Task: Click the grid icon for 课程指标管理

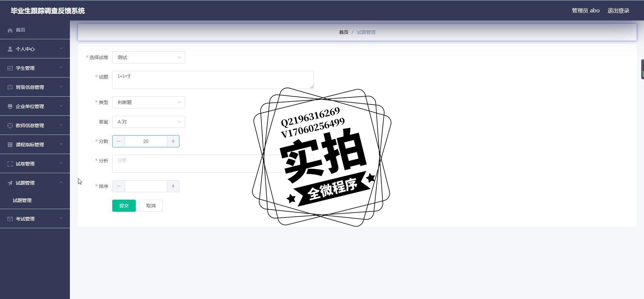Action: click(10, 145)
